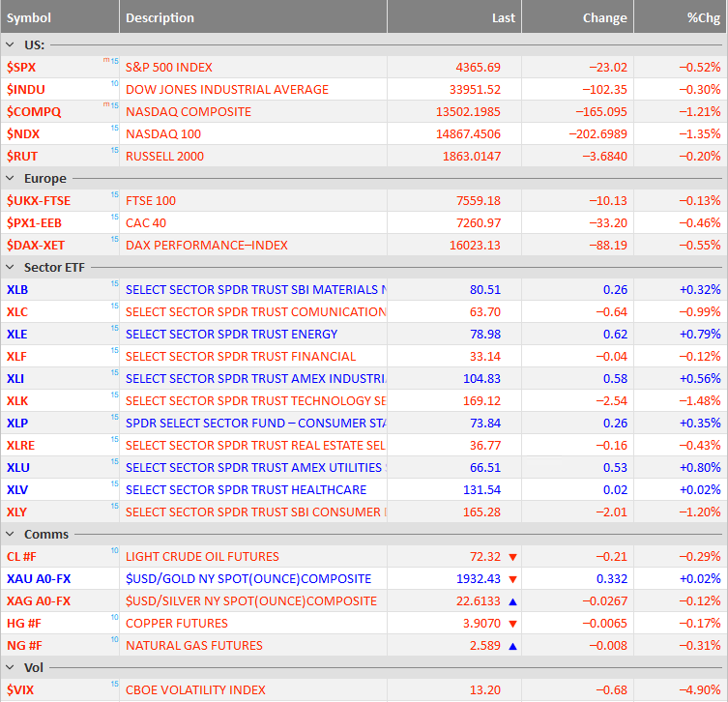Click $SPX last value 4365.69
Image resolution: width=728 pixels, height=702 pixels.
click(479, 68)
